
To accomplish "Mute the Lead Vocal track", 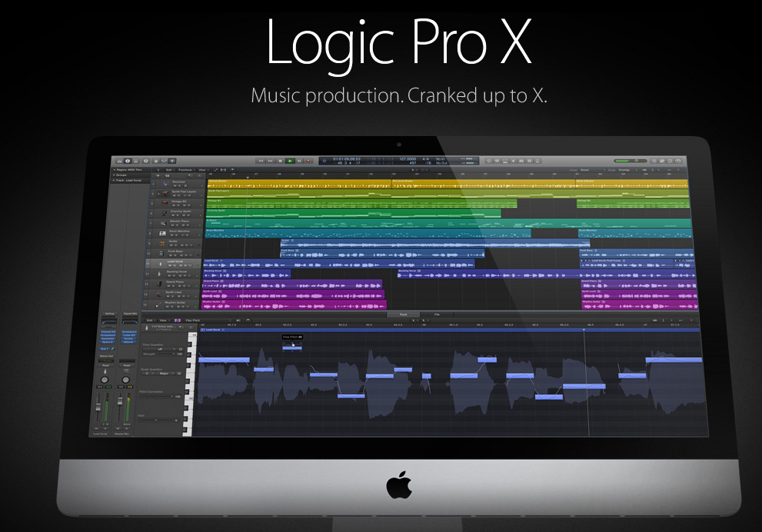I will point(170,265).
